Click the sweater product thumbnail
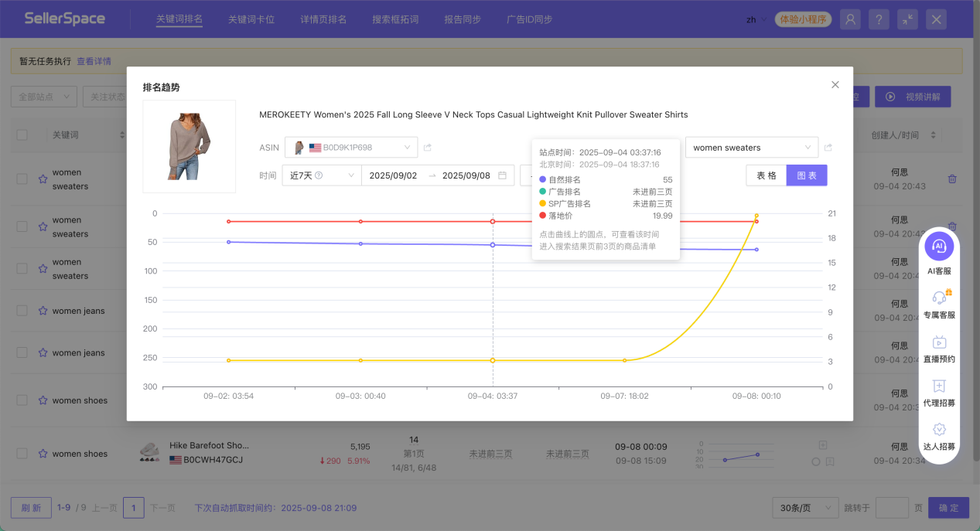The image size is (980, 531). [190, 146]
